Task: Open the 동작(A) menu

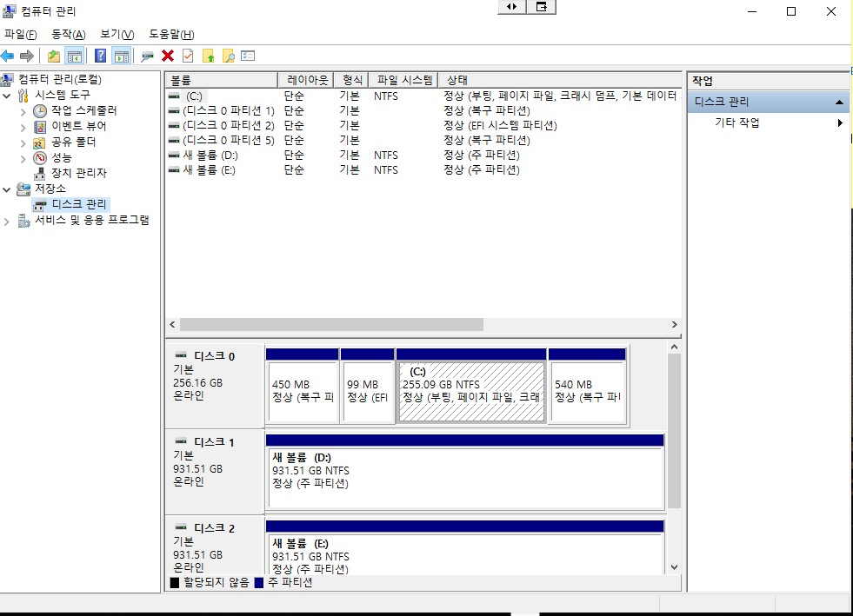Action: coord(68,34)
